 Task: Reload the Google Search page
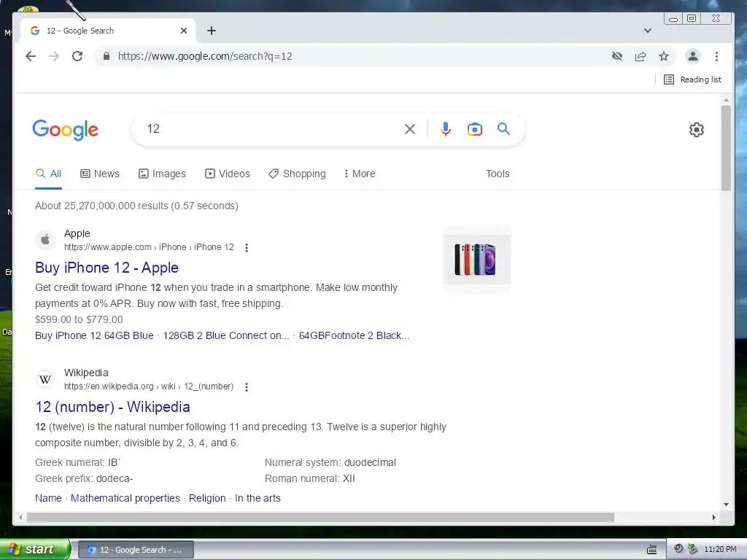pos(77,56)
